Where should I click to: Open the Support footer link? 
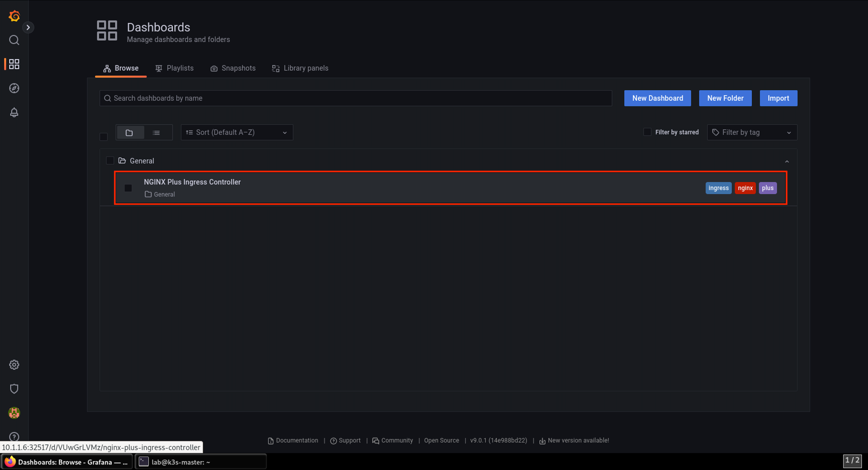click(345, 441)
